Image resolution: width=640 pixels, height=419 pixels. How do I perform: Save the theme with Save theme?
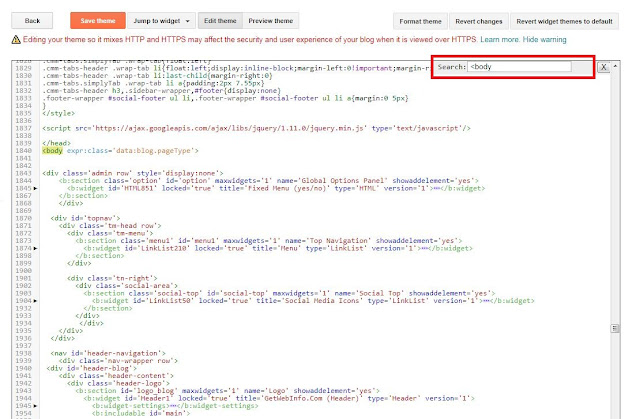coord(98,21)
